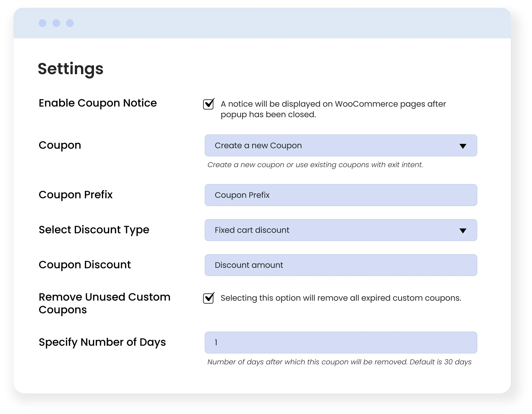This screenshot has height=414, width=532.
Task: Click the first window dot button
Action: pyautogui.click(x=43, y=23)
